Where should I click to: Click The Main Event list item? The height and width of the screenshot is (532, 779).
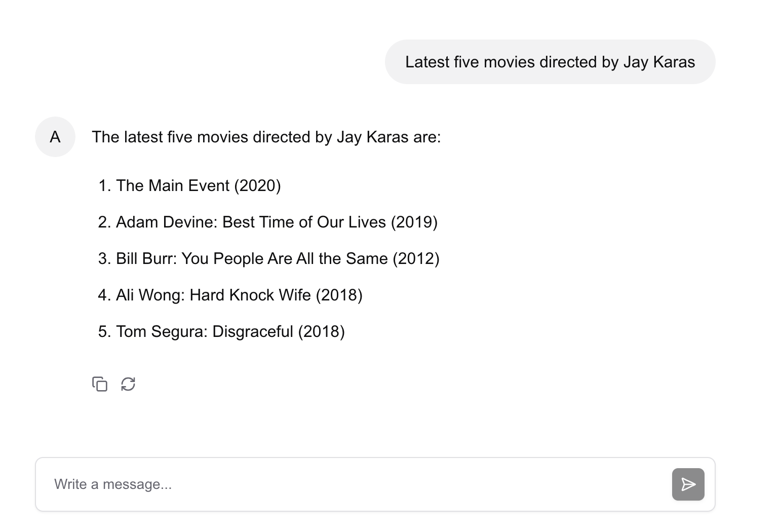173,185
